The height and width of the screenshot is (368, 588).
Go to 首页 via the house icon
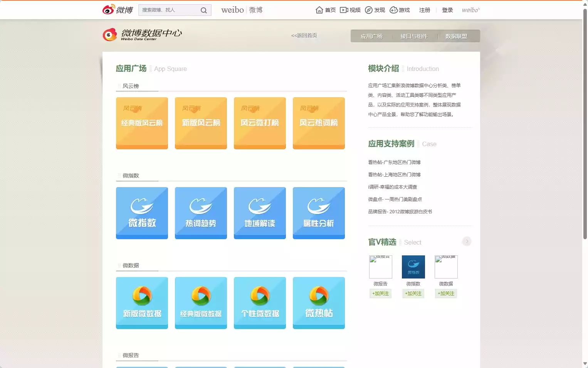pyautogui.click(x=319, y=10)
